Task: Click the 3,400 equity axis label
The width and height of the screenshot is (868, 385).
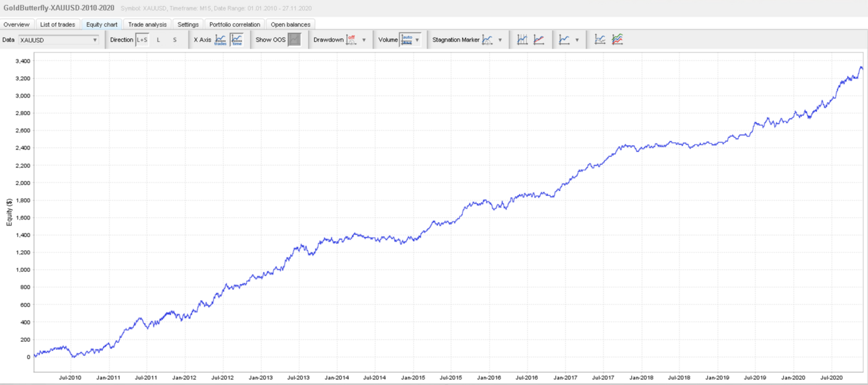Action: click(22, 61)
